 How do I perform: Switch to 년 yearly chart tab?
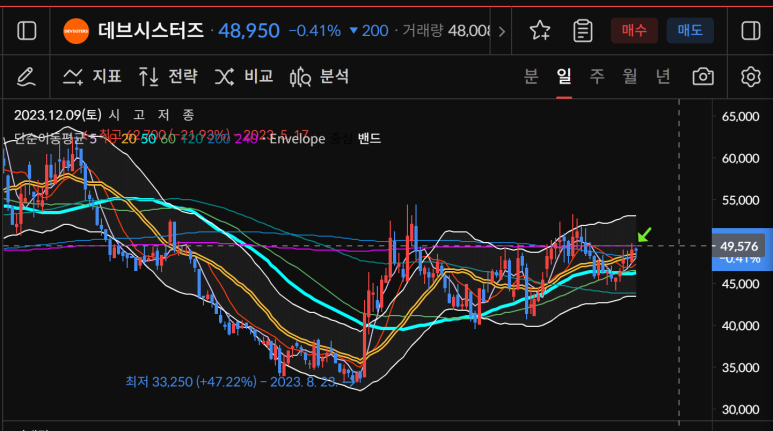[x=663, y=76]
